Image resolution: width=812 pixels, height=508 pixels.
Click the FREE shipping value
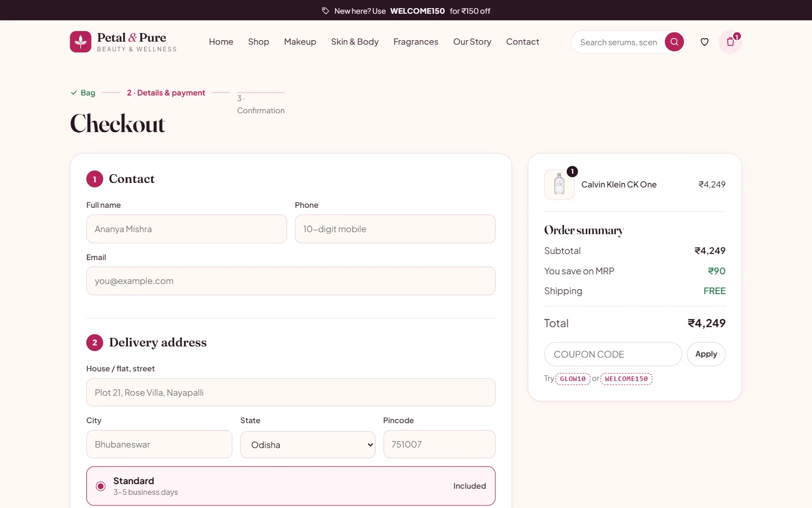(x=715, y=291)
